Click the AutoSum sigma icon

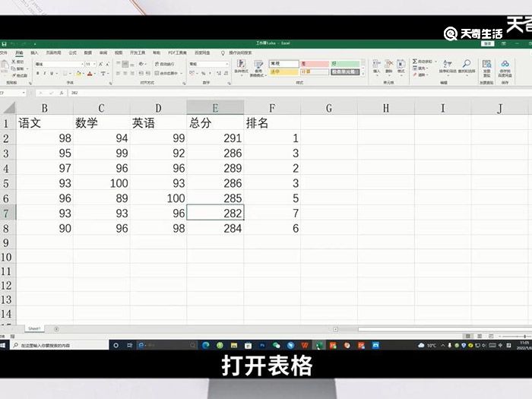click(x=415, y=62)
